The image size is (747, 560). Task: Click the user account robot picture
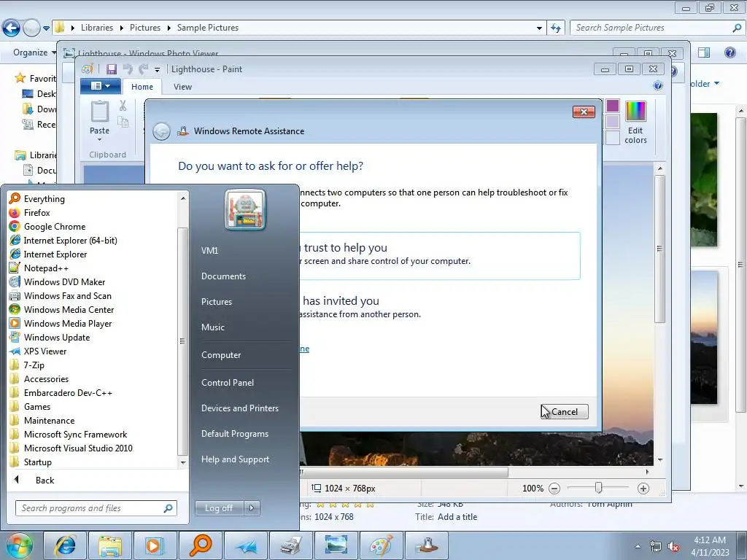pyautogui.click(x=245, y=210)
